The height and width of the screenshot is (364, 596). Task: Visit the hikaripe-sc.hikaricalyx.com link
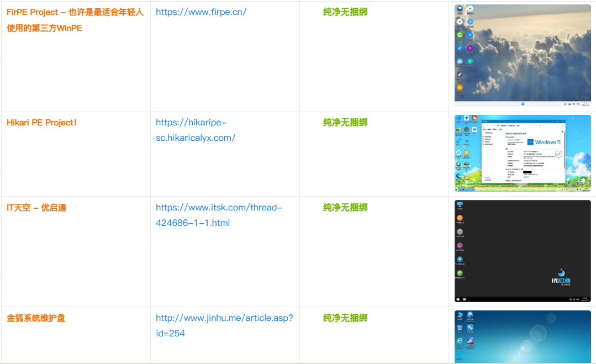point(196,130)
